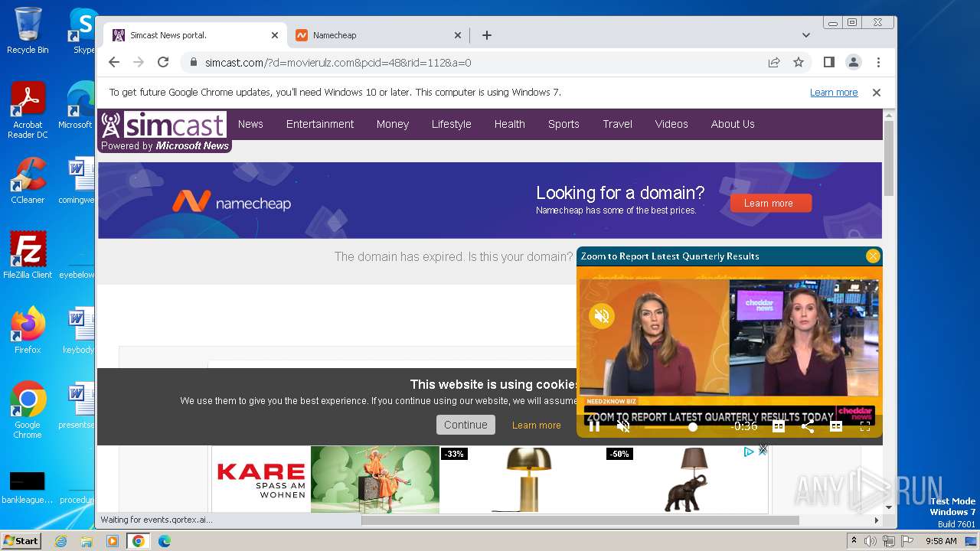
Task: Open the Videos section
Action: coord(671,124)
